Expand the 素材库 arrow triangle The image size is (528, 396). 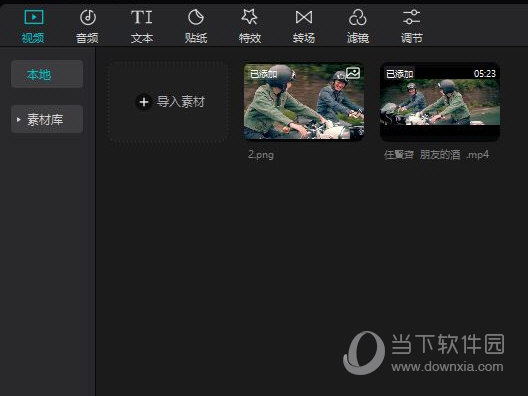tap(19, 119)
